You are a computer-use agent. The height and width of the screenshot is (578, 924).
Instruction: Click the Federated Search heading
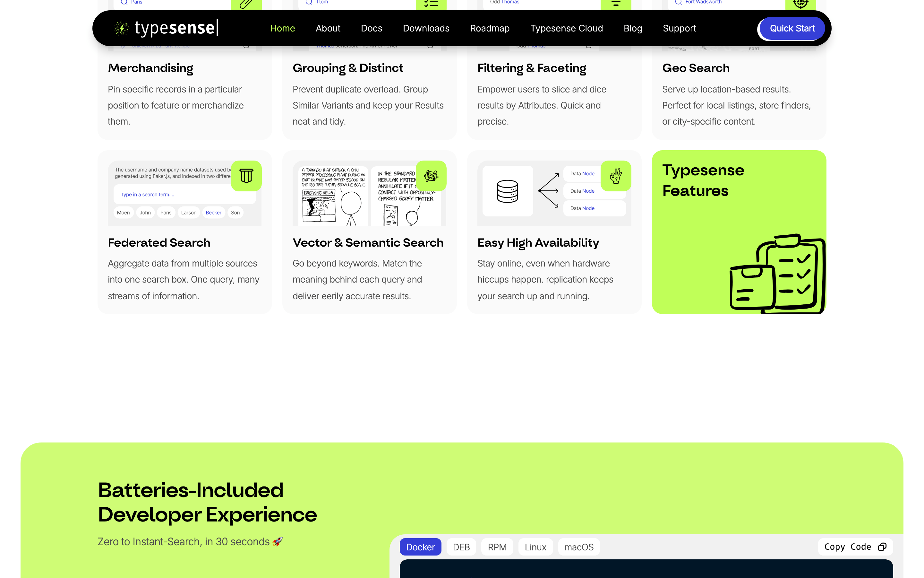[x=159, y=243]
